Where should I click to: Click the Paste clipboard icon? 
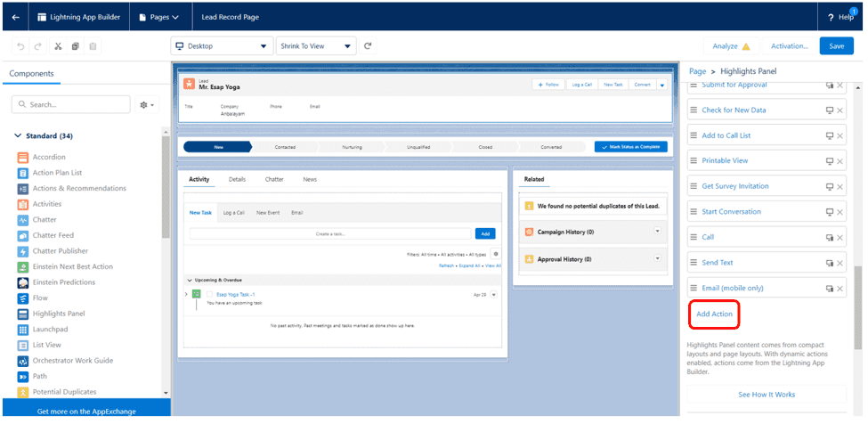[x=93, y=46]
